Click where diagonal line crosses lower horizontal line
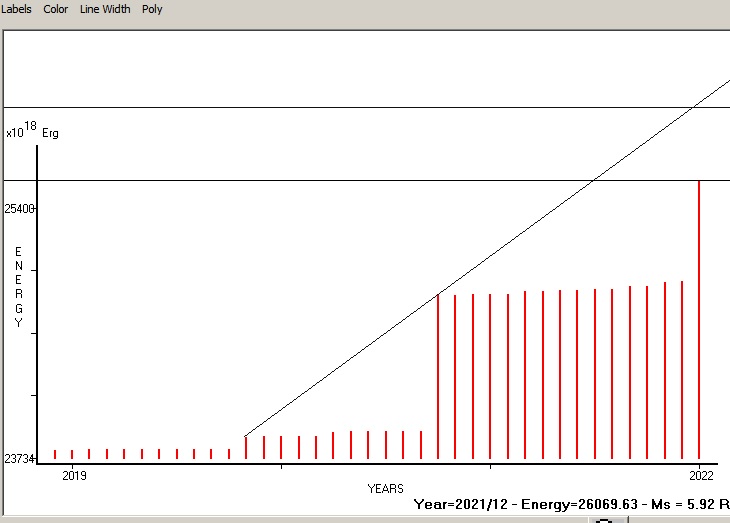 pyautogui.click(x=594, y=180)
